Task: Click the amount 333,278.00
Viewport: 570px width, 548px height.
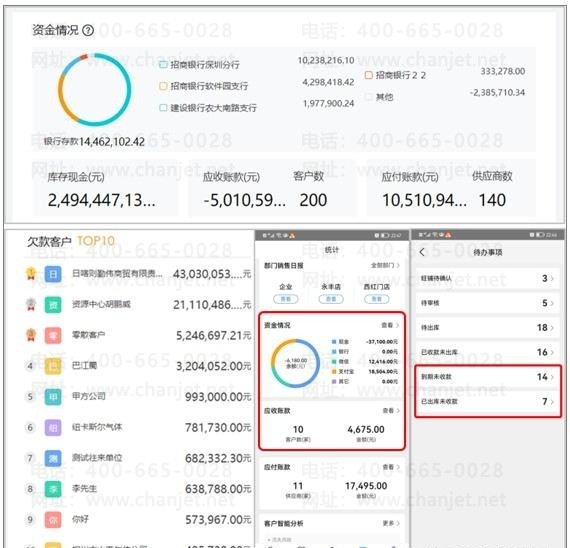Action: (x=503, y=71)
